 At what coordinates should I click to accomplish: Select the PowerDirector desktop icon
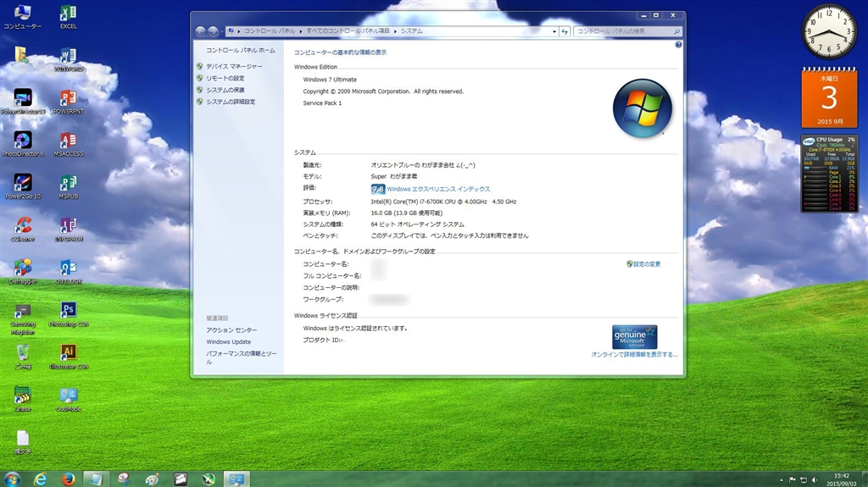click(23, 102)
